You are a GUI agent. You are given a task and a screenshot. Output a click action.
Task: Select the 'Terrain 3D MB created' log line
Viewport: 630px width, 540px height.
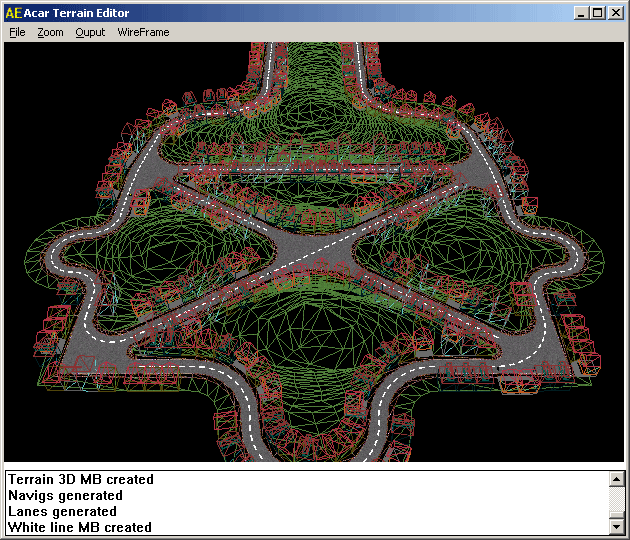tap(81, 479)
